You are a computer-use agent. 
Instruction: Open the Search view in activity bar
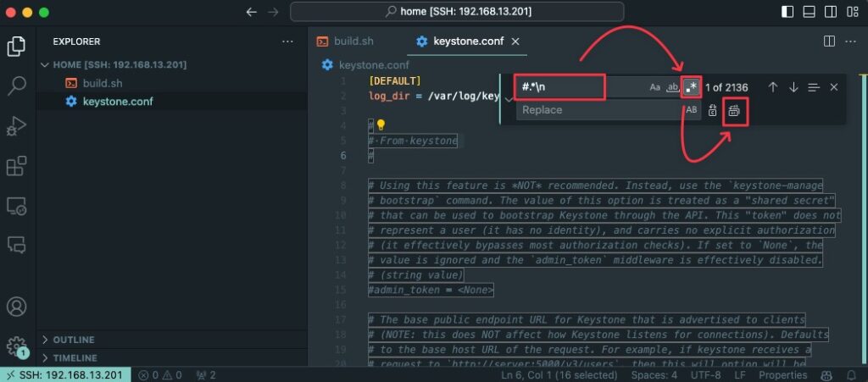tap(17, 86)
